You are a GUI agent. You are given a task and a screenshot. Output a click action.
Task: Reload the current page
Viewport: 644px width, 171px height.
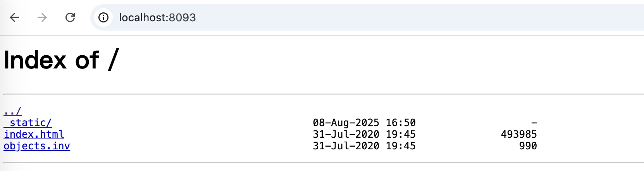click(x=70, y=17)
